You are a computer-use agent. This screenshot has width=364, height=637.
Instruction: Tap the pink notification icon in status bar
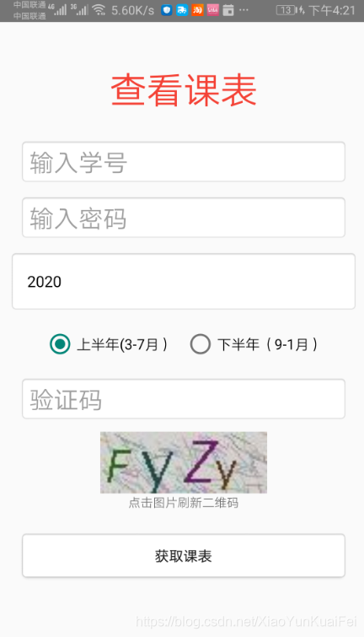tap(213, 10)
